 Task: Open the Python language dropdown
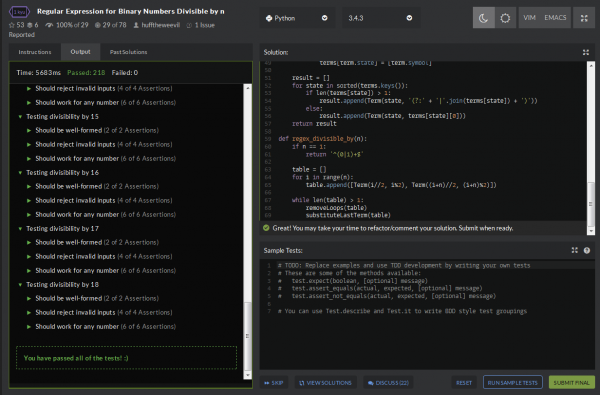[297, 18]
